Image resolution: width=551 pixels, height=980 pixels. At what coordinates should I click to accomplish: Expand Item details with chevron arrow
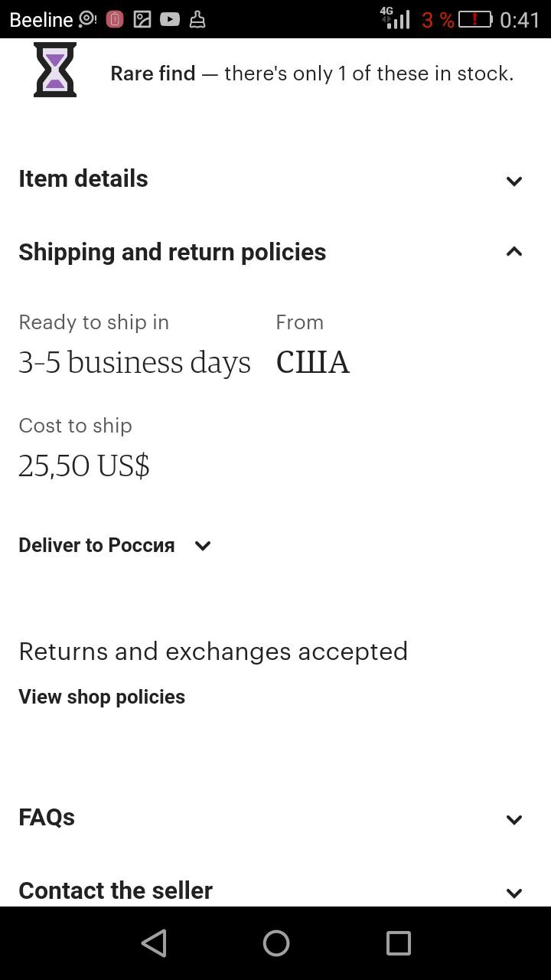pos(514,181)
